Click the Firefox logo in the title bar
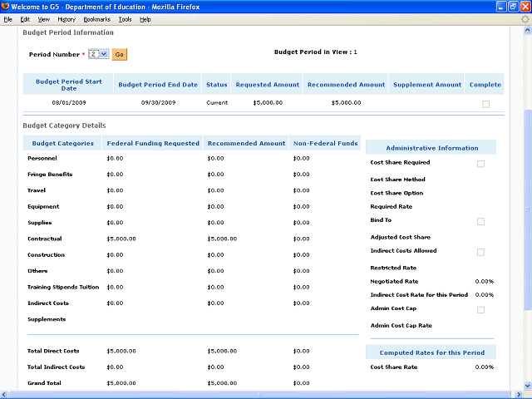Image resolution: width=532 pixels, height=399 pixels. point(6,7)
